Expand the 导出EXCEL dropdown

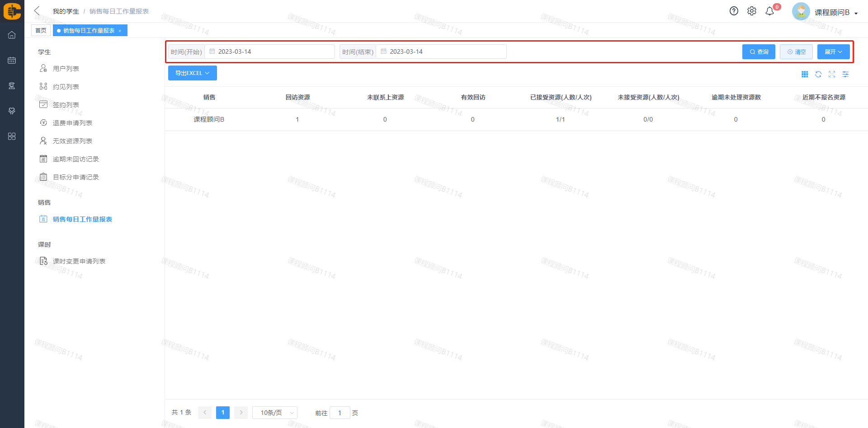tap(192, 73)
